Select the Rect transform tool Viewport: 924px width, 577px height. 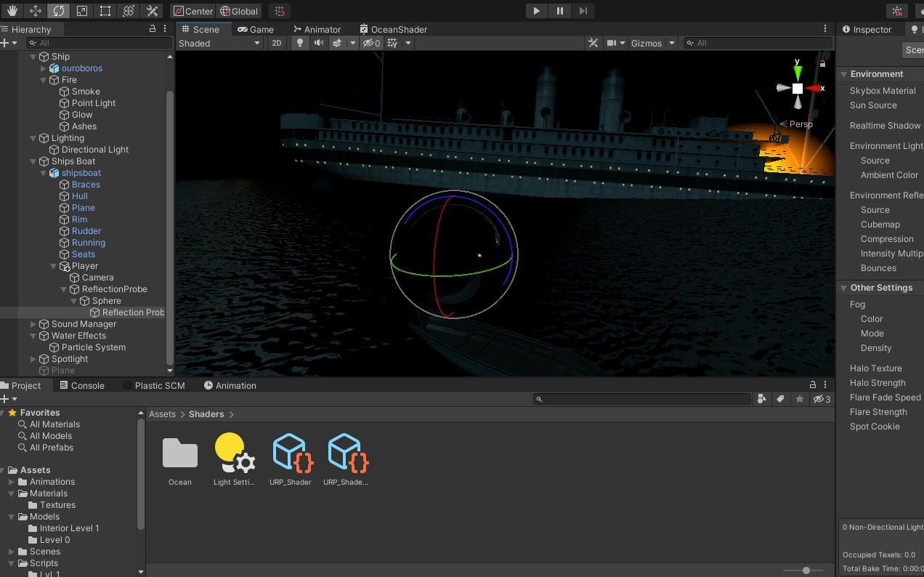pyautogui.click(x=105, y=11)
